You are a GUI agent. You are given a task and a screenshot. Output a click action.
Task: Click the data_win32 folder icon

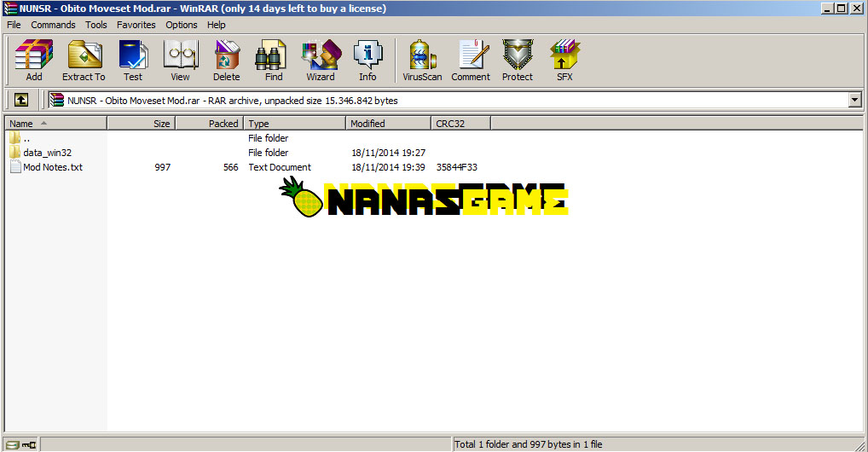point(15,152)
